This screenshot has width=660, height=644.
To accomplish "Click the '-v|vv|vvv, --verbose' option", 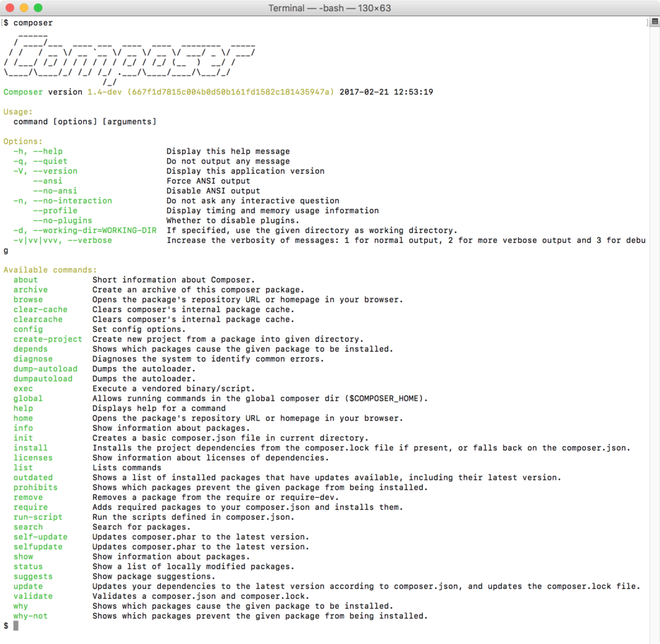I will click(63, 241).
